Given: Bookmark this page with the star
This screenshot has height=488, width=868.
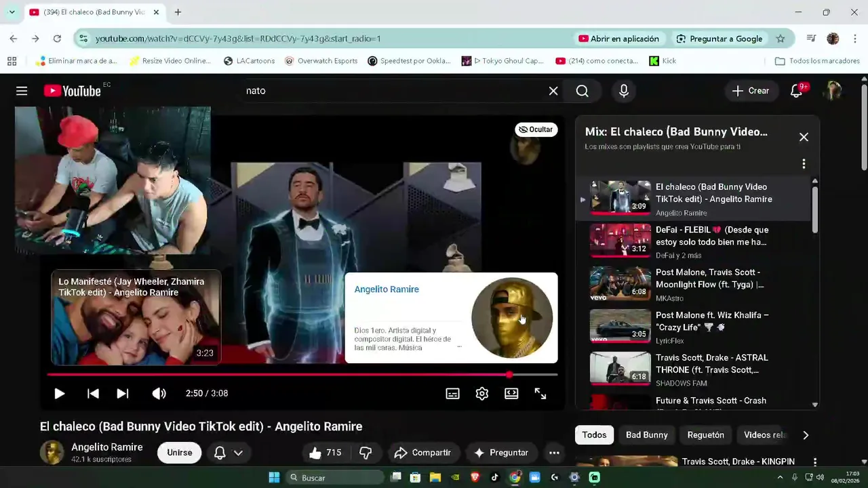Looking at the screenshot, I should (x=781, y=39).
